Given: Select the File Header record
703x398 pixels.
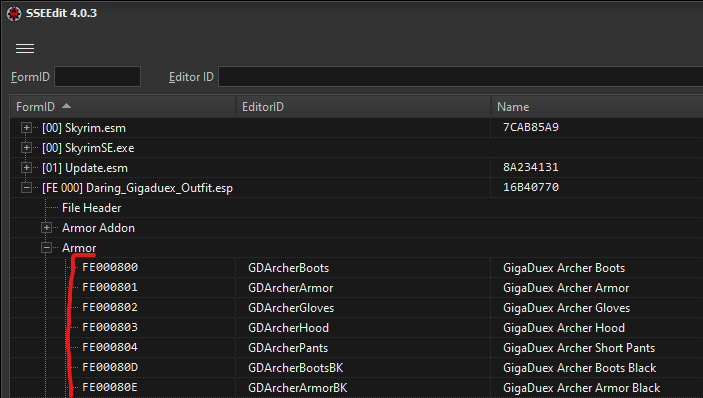Looking at the screenshot, I should pyautogui.click(x=91, y=208).
